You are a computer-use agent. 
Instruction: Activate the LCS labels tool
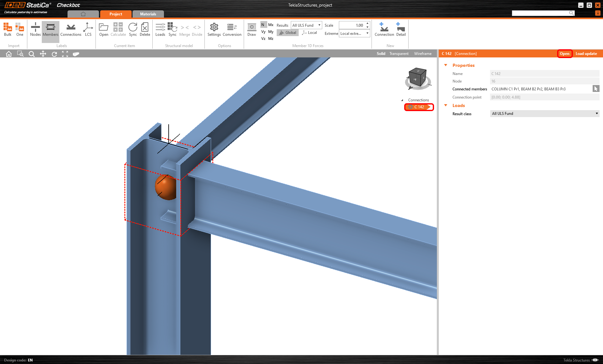(x=88, y=30)
